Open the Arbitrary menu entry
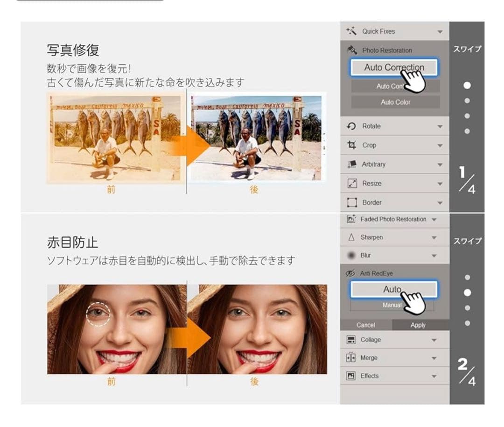This screenshot has height=427, width=504. (x=374, y=164)
